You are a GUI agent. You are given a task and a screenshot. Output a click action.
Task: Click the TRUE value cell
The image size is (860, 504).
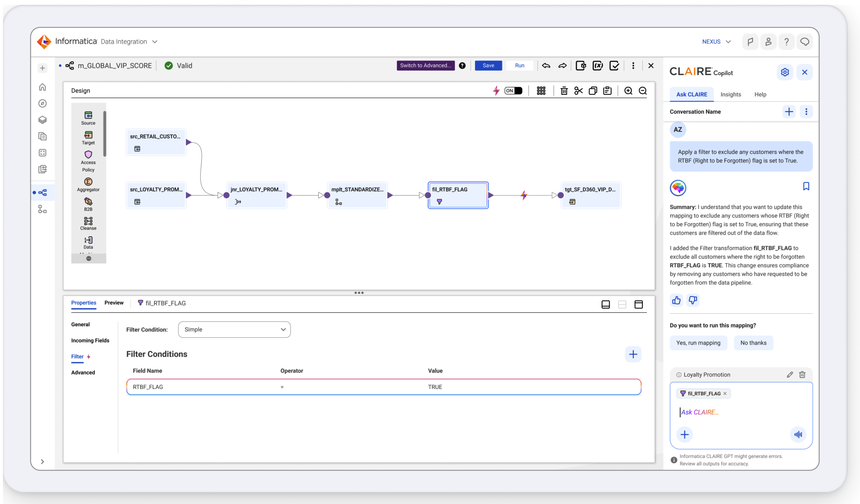[435, 387]
